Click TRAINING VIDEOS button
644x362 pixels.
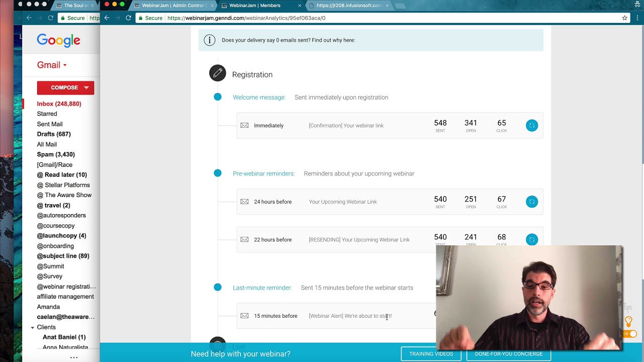(x=431, y=354)
